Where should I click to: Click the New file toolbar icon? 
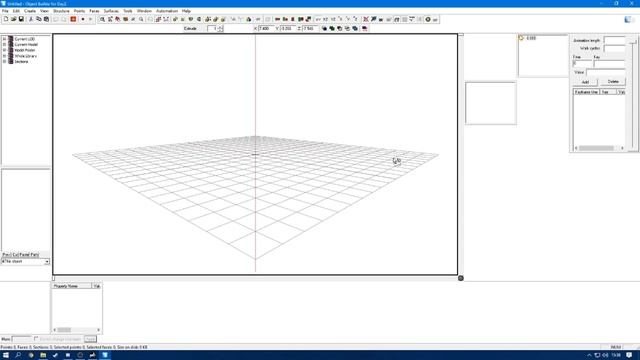pyautogui.click(x=6, y=19)
